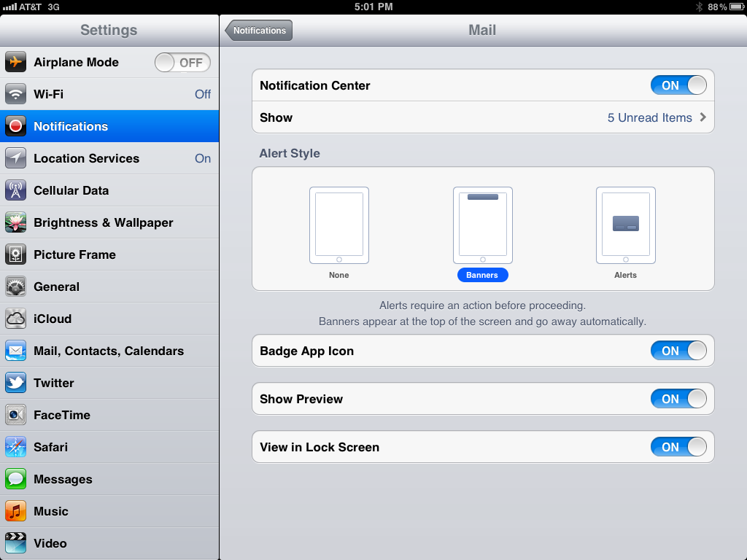
Task: Tap the Wi-Fi Off status value
Action: tap(203, 94)
